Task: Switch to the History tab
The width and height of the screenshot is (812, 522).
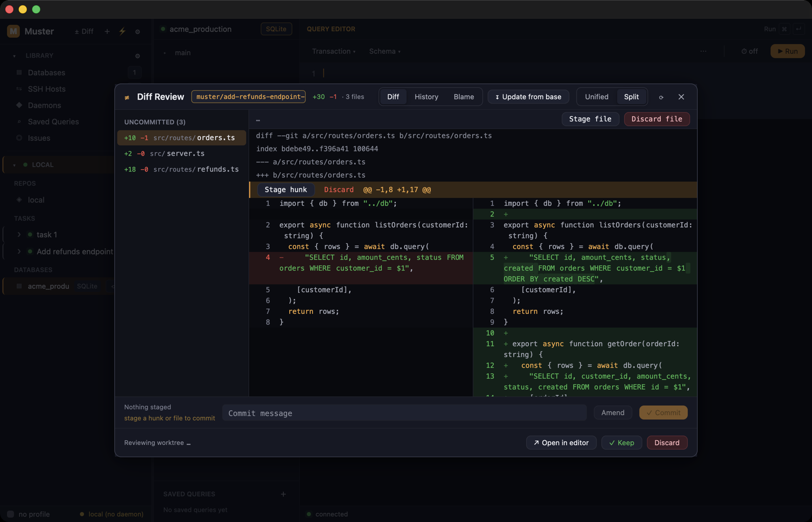Action: point(426,96)
